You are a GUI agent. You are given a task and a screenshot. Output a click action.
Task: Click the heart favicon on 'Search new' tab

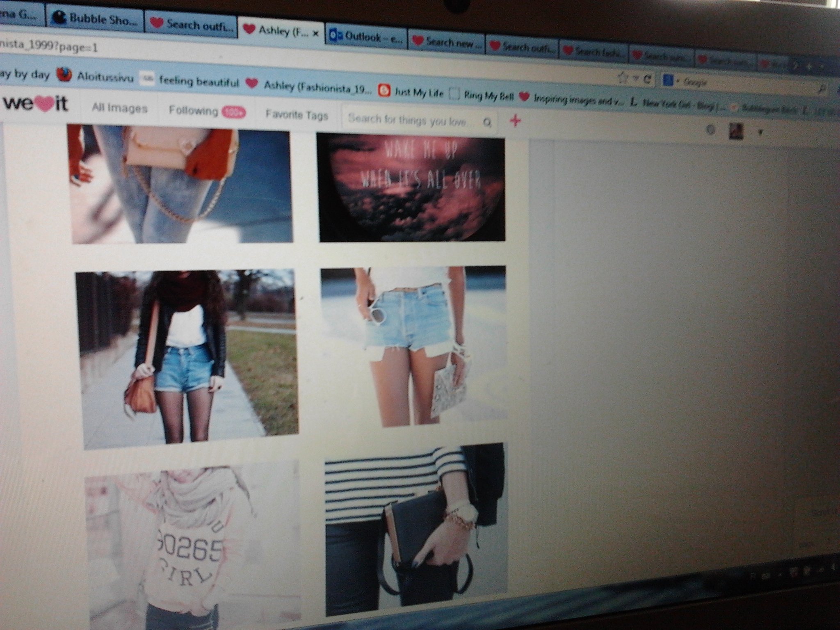[x=418, y=40]
